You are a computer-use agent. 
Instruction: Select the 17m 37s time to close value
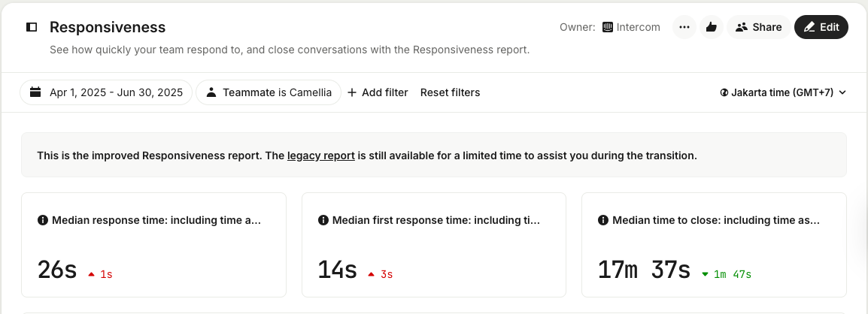click(x=644, y=270)
